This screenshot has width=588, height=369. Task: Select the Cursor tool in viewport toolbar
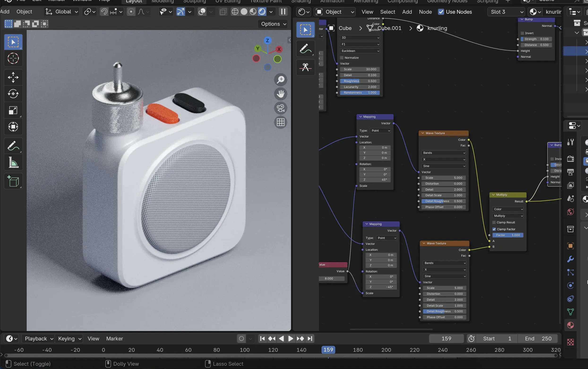[13, 59]
